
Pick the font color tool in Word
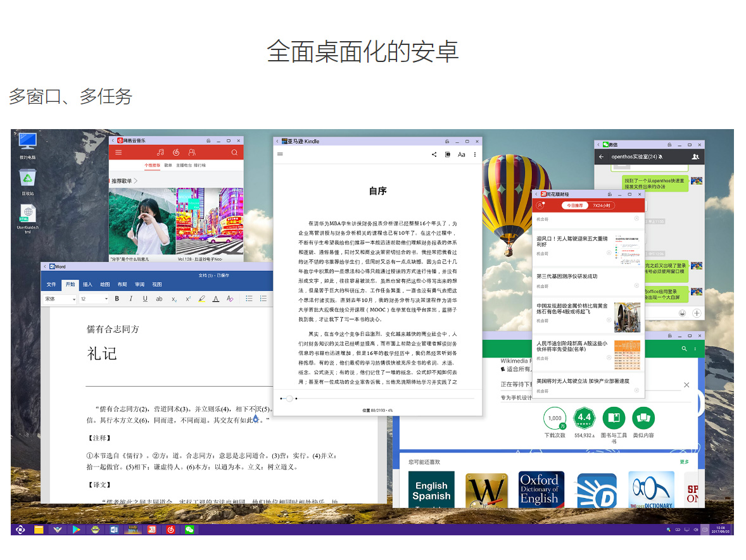click(x=215, y=299)
